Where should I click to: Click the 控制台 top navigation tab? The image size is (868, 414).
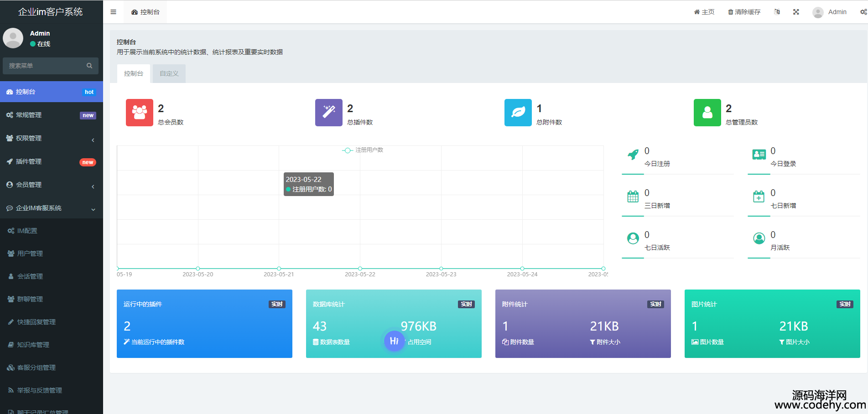(x=145, y=12)
